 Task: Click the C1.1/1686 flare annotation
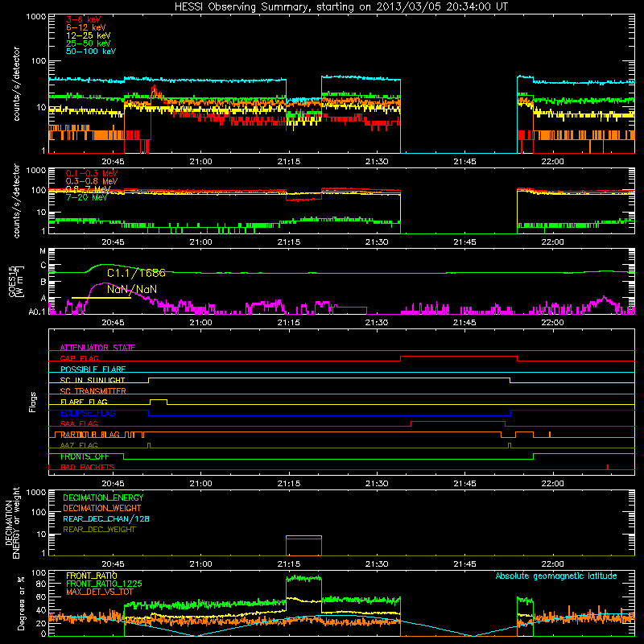tap(136, 273)
